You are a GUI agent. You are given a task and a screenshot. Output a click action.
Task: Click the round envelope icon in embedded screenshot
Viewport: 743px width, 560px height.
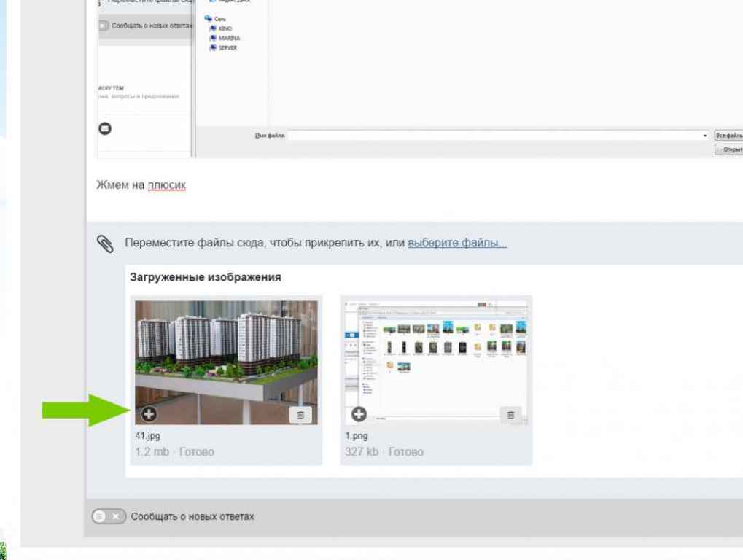pos(105,128)
